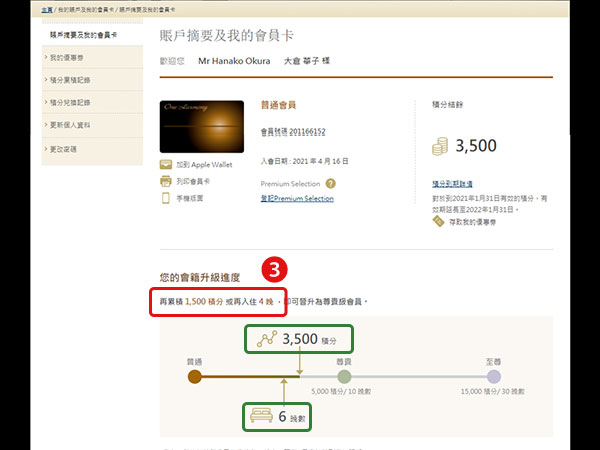Open the 登記Premium Selection link

tap(297, 198)
